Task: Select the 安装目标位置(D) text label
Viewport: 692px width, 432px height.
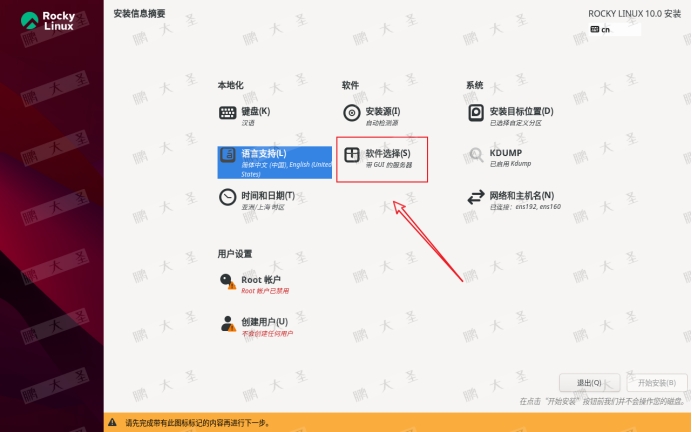Action: (521, 110)
